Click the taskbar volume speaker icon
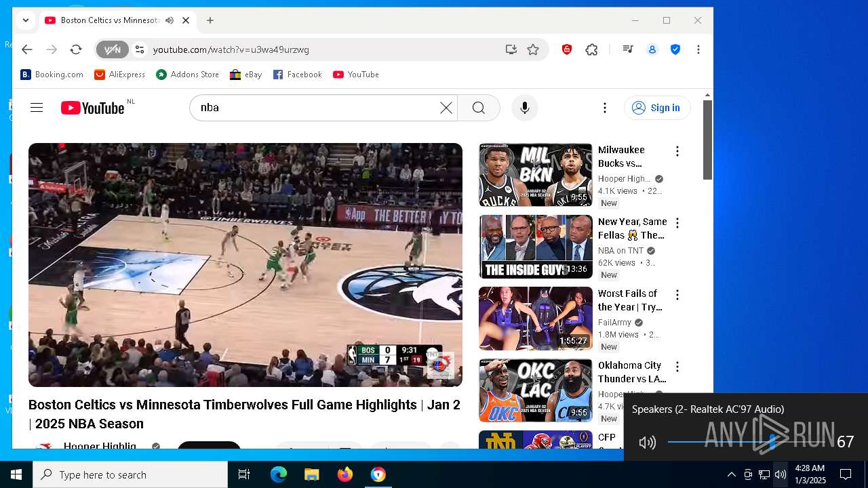The image size is (868, 488). pos(781,474)
